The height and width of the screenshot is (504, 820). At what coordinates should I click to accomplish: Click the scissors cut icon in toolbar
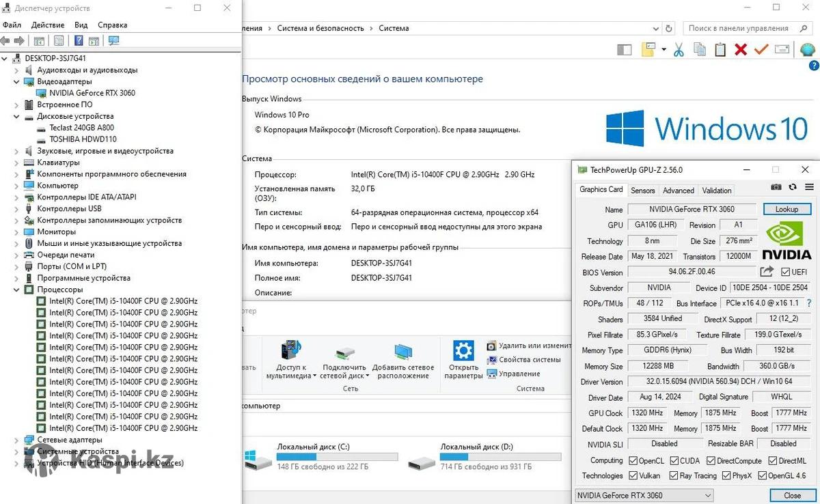click(679, 49)
